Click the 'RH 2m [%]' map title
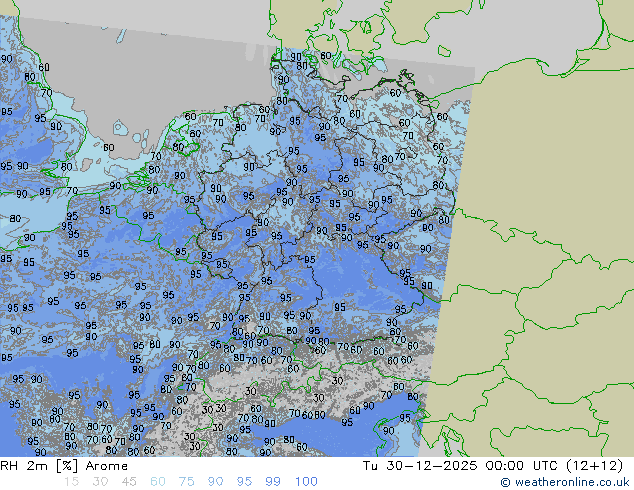Screen dimensions: 634x490 point(39,466)
